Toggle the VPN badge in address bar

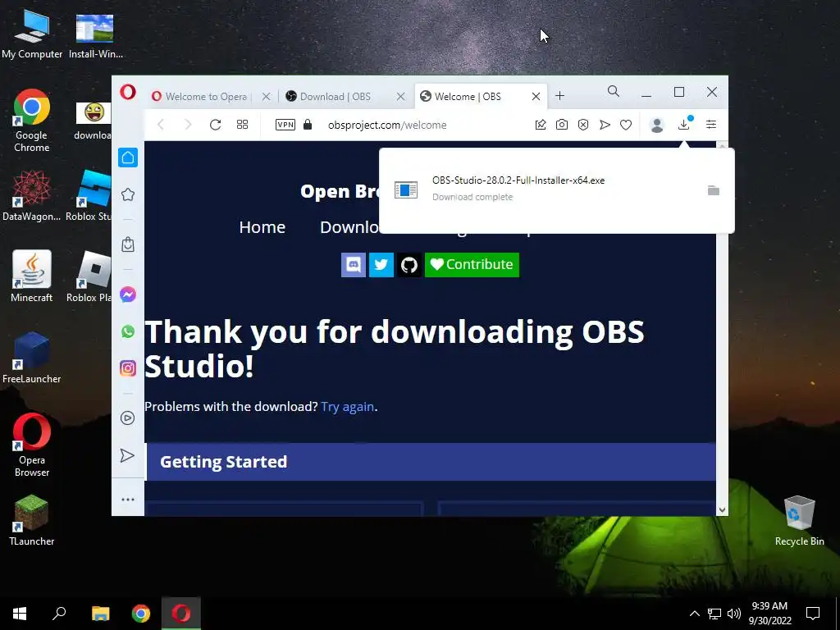click(285, 125)
